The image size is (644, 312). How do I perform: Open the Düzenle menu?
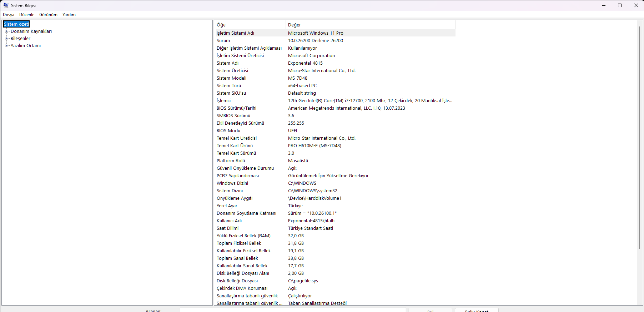[27, 15]
